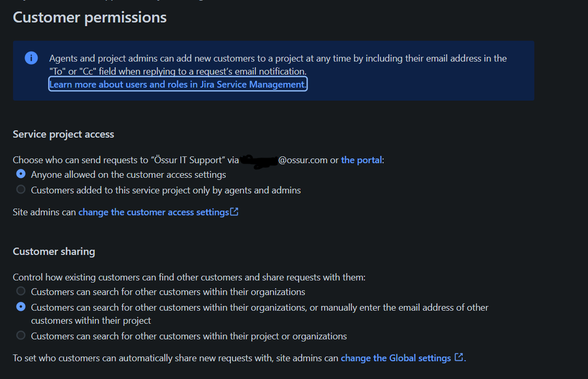The width and height of the screenshot is (588, 379).
Task: Click external-link icon after Global settings
Action: point(459,357)
